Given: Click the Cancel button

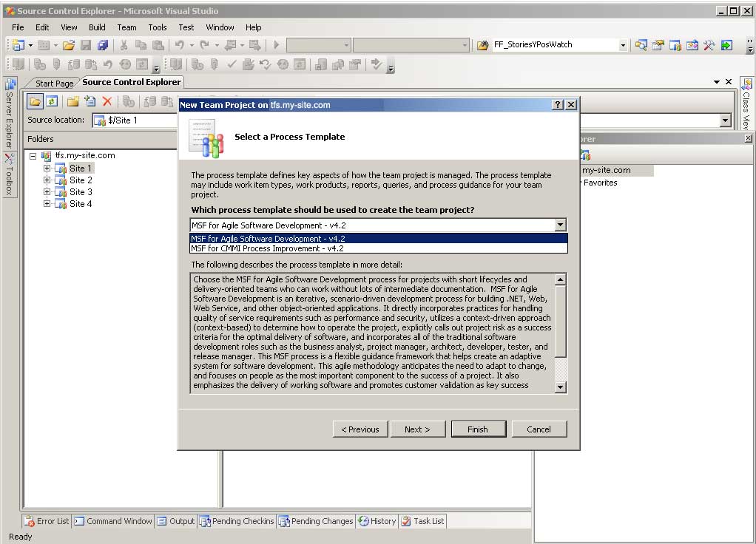Looking at the screenshot, I should click(539, 429).
